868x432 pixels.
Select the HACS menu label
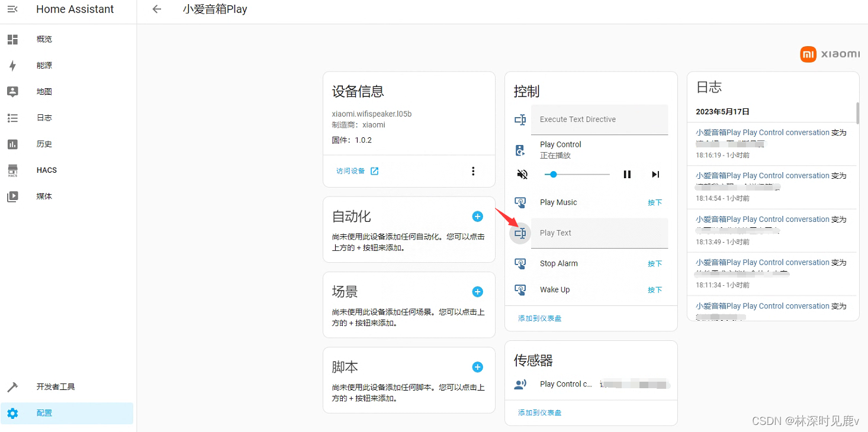coord(47,170)
